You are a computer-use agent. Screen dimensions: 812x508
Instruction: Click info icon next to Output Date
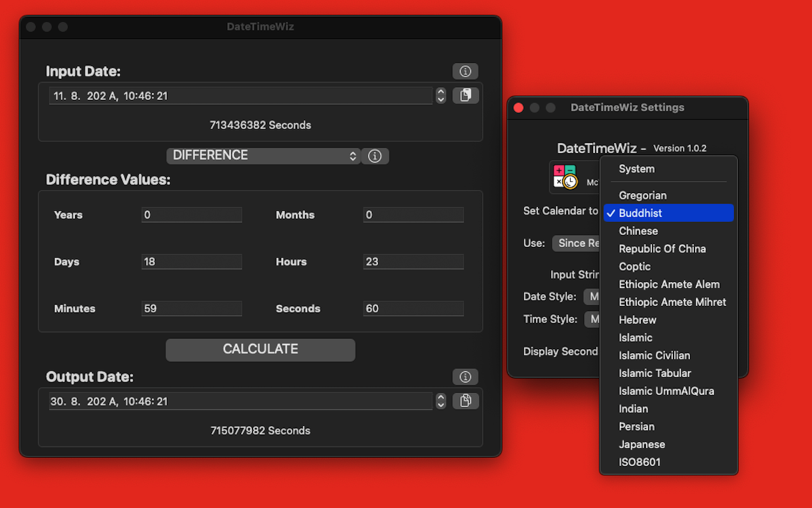(x=465, y=377)
